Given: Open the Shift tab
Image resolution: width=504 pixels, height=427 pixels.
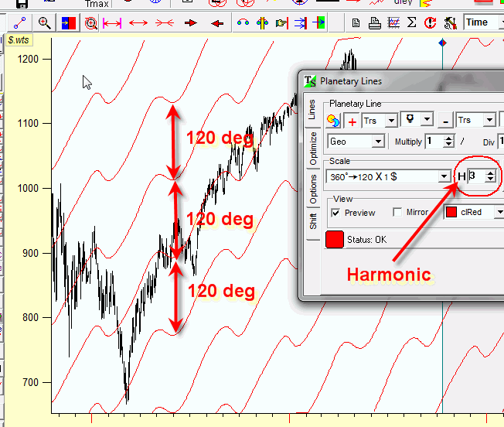Looking at the screenshot, I should click(x=313, y=222).
